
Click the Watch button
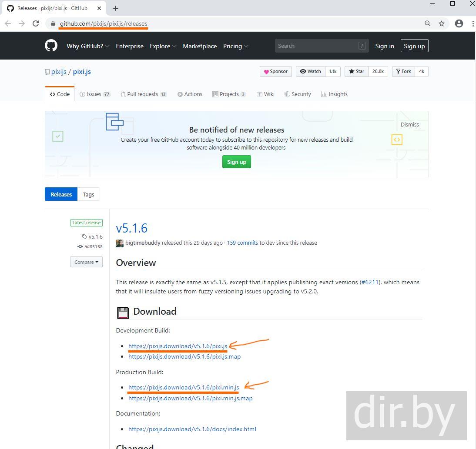pos(311,72)
